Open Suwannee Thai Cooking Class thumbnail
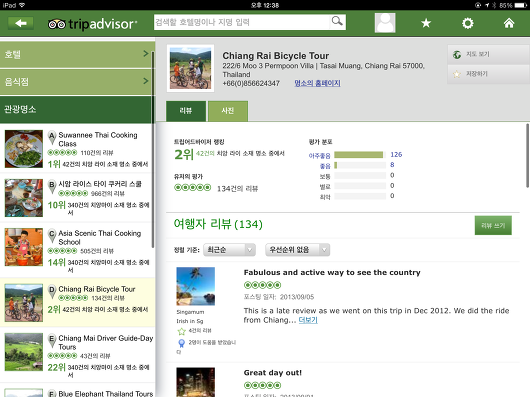 [x=24, y=149]
